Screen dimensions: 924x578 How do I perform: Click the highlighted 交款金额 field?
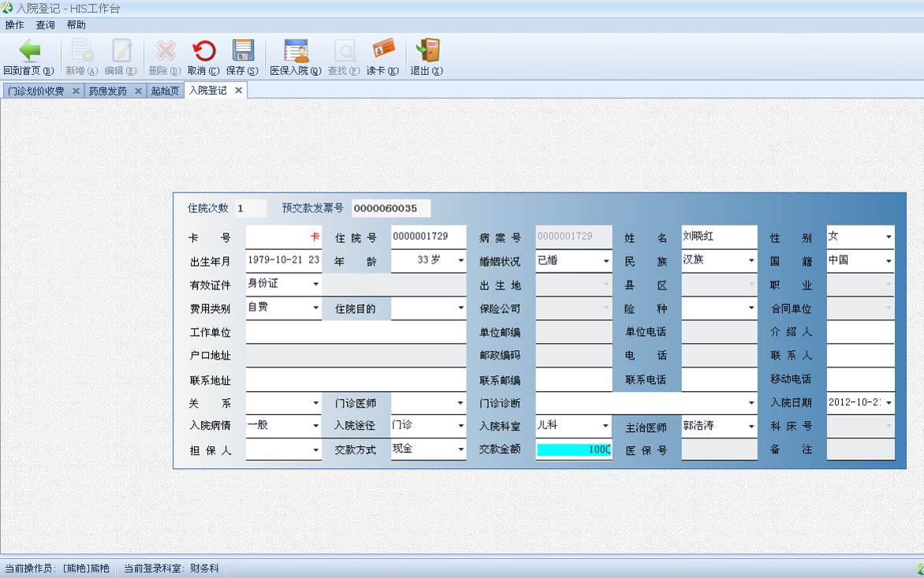pos(574,449)
